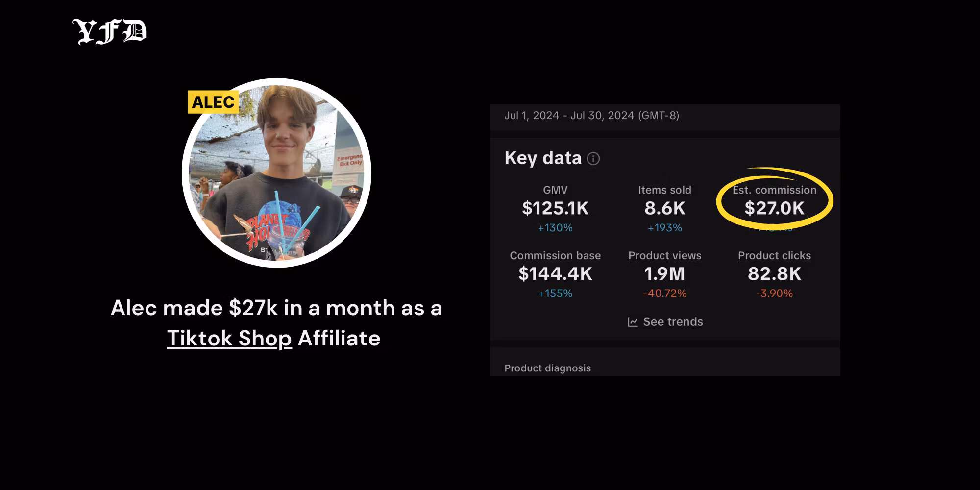Click the See trends chart icon
980x490 pixels.
pos(633,322)
